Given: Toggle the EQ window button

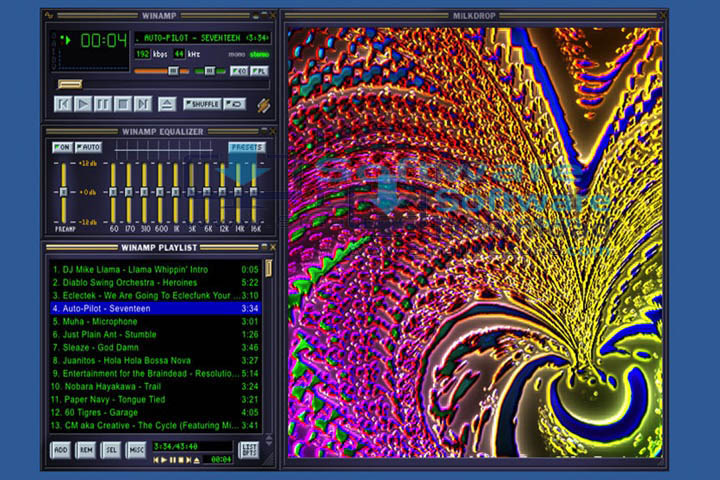Looking at the screenshot, I should pos(239,71).
